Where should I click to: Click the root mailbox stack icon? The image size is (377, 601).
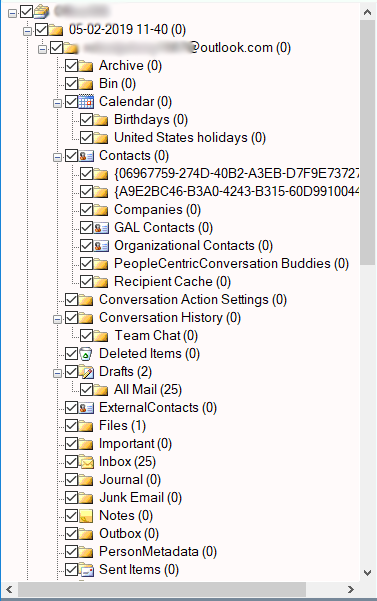click(x=41, y=12)
